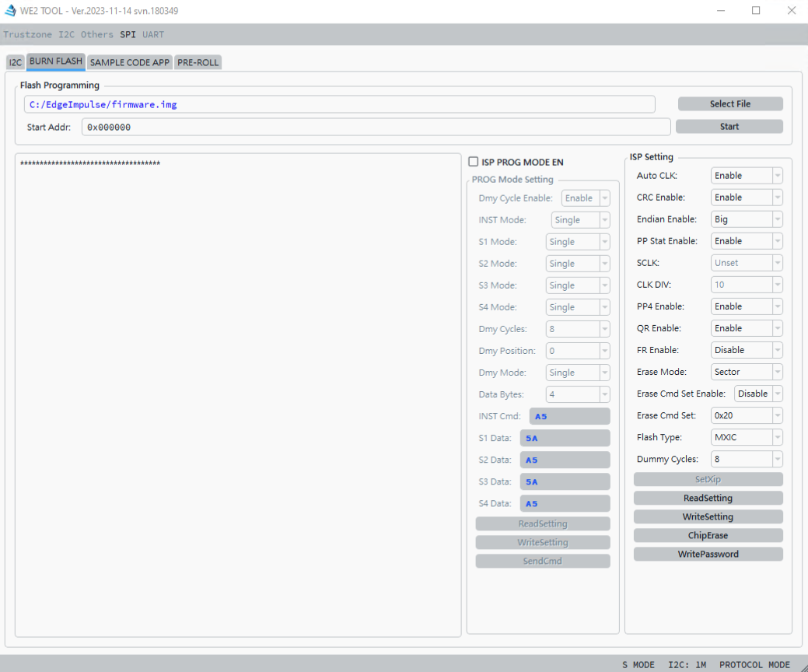This screenshot has height=672, width=808.
Task: Click the SetXip button
Action: click(x=708, y=479)
